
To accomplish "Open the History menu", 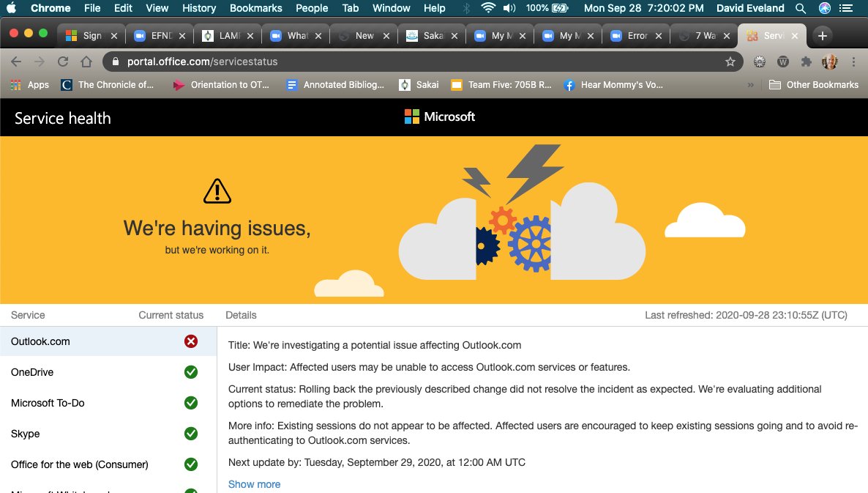I will pos(199,8).
